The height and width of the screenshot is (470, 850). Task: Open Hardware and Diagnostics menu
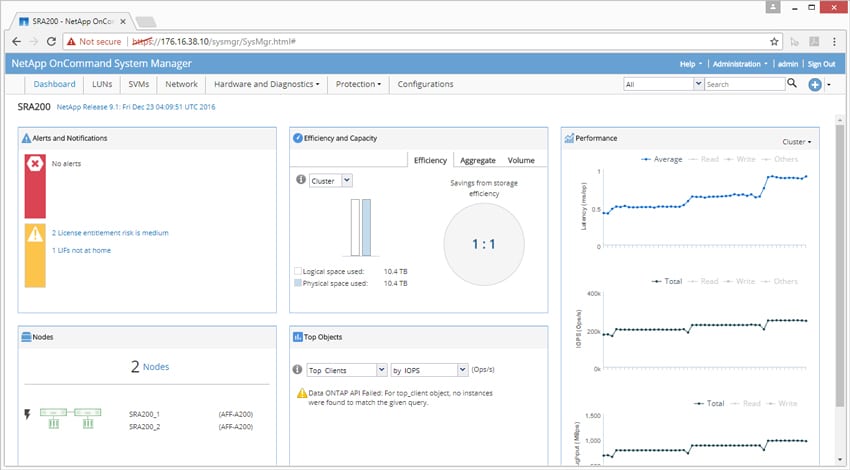267,84
